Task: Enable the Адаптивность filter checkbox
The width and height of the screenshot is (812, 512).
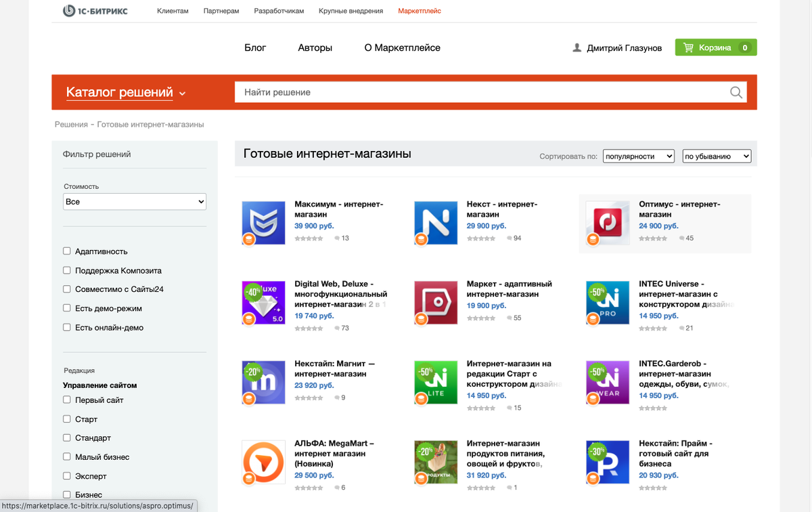Action: tap(67, 251)
